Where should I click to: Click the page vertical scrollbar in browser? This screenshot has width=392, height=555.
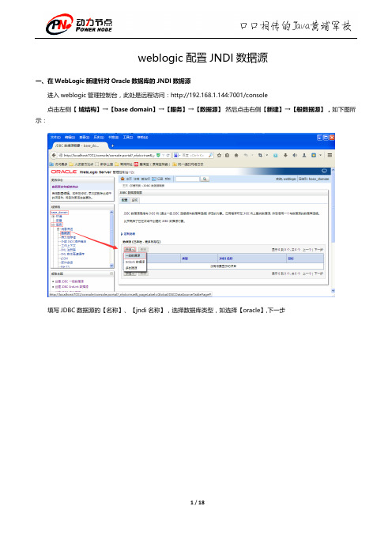click(x=333, y=230)
